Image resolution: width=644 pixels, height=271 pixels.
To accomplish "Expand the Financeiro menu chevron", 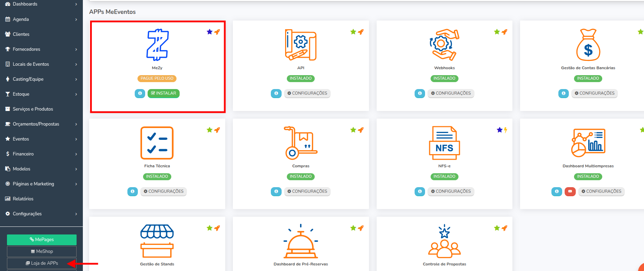I will (76, 154).
